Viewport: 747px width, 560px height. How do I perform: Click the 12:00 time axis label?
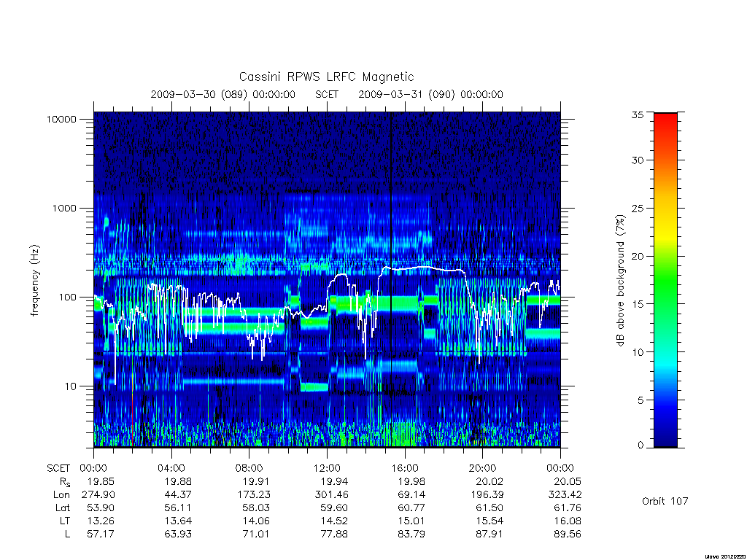click(x=327, y=468)
